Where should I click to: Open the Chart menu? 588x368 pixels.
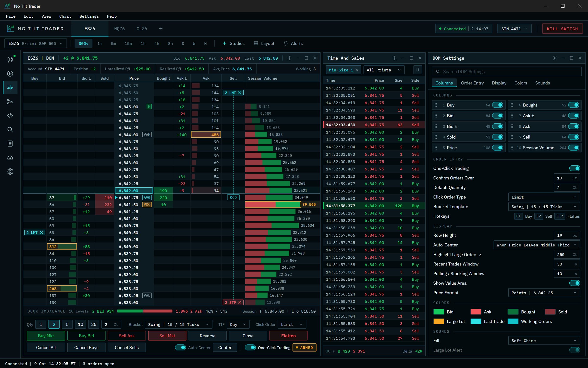(x=65, y=16)
